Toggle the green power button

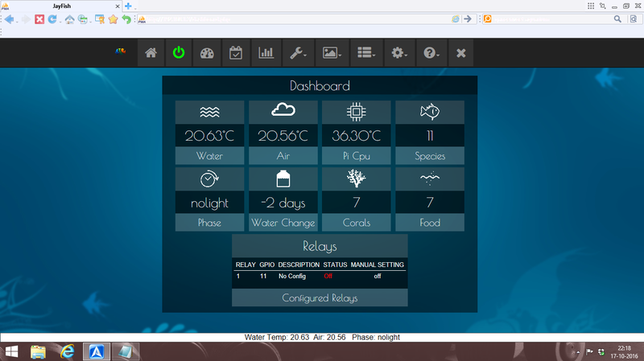pyautogui.click(x=179, y=53)
